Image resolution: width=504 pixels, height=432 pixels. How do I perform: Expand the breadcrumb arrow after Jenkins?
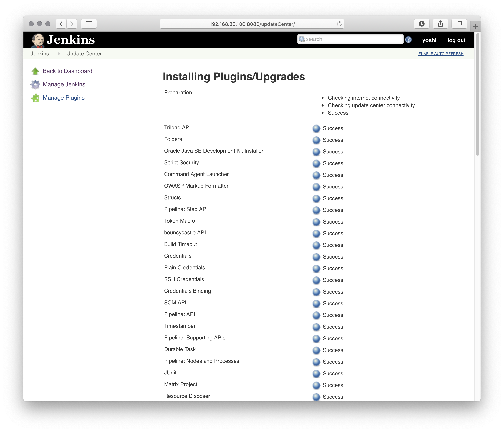[x=59, y=54]
